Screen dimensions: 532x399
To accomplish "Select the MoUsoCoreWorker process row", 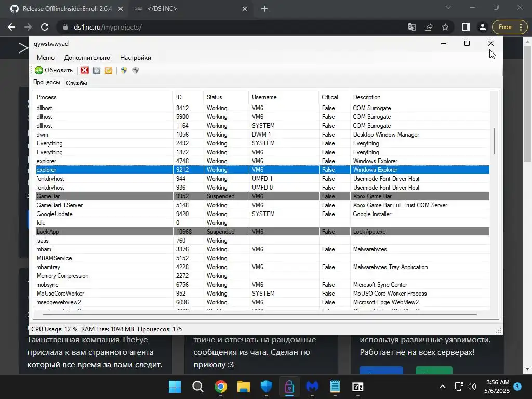I will (x=262, y=293).
